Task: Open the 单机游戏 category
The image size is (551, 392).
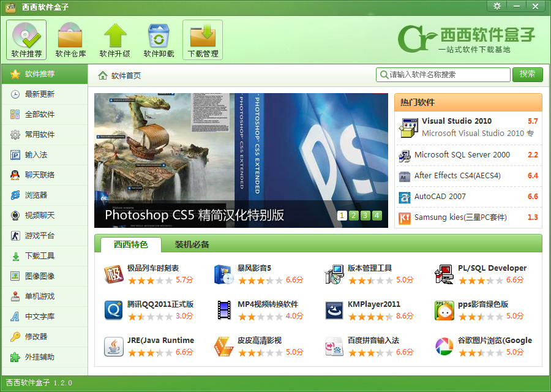Action: [45, 296]
